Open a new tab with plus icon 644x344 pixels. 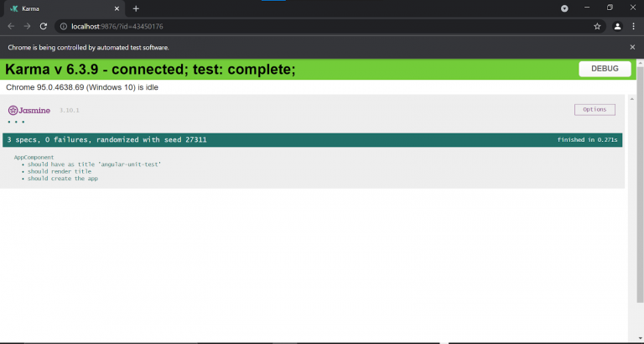pyautogui.click(x=136, y=8)
